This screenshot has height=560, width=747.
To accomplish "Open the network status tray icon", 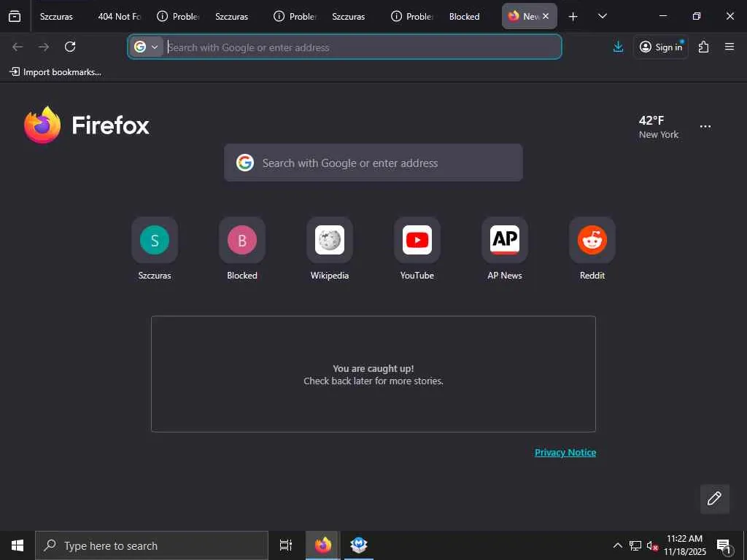I will 635,545.
